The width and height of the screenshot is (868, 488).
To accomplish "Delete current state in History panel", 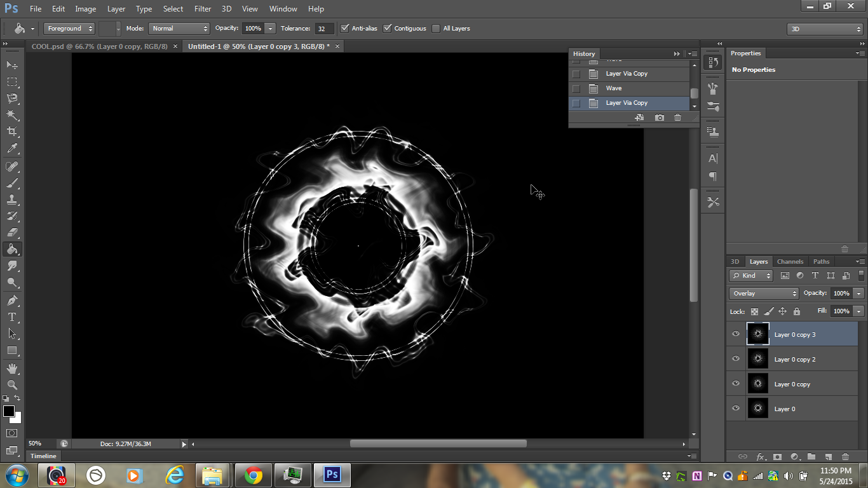I will (x=677, y=118).
